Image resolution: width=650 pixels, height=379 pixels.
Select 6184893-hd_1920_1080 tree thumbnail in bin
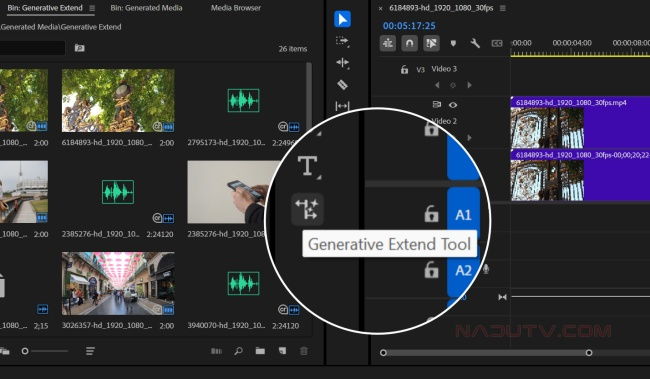(118, 100)
